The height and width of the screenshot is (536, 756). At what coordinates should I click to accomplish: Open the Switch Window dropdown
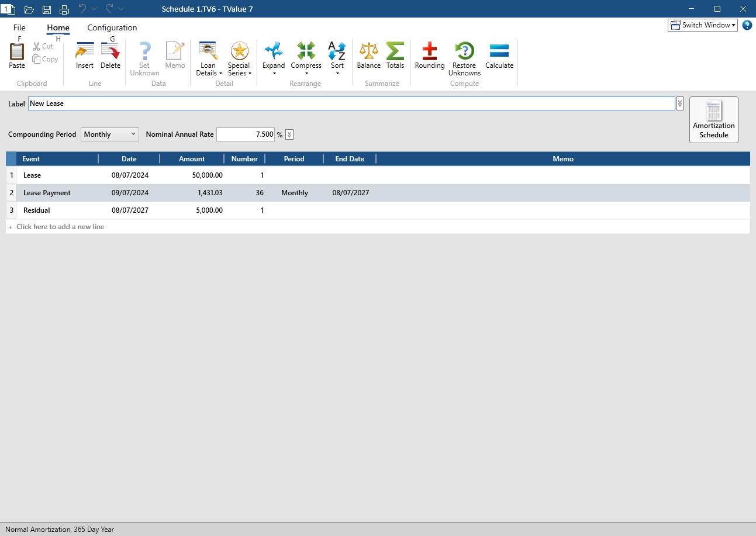[x=702, y=25]
